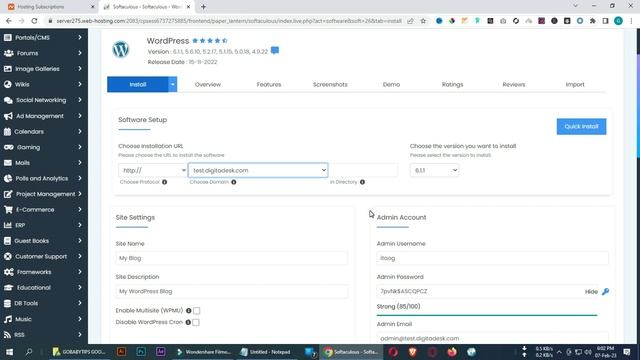Show info for Enable Multisite option
Image resolution: width=640 pixels, height=360 pixels.
point(189,311)
